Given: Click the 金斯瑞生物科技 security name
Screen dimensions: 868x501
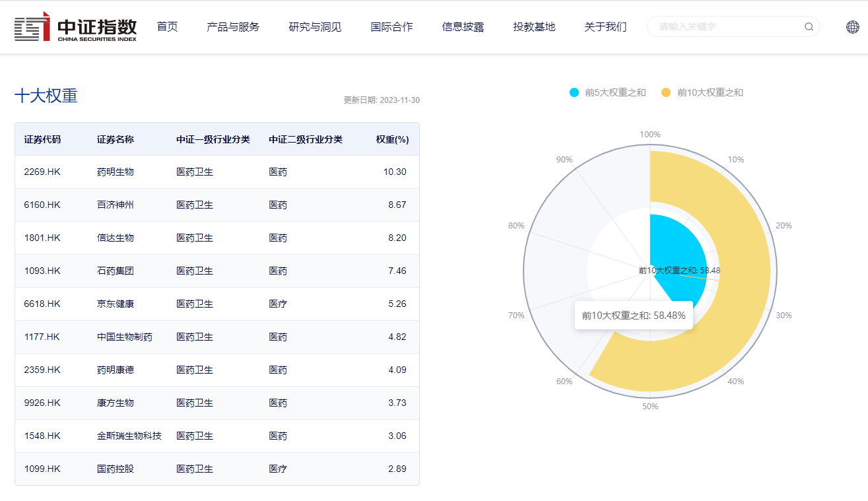Looking at the screenshot, I should click(x=129, y=436).
